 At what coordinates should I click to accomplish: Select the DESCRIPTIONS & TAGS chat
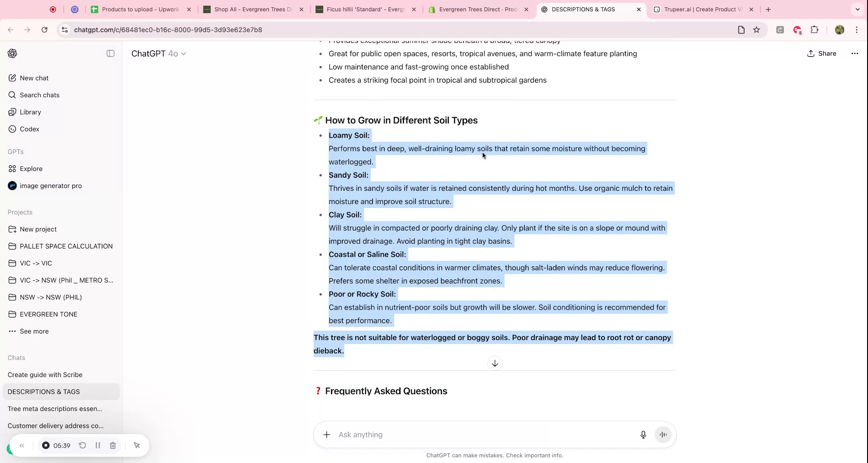tap(44, 392)
